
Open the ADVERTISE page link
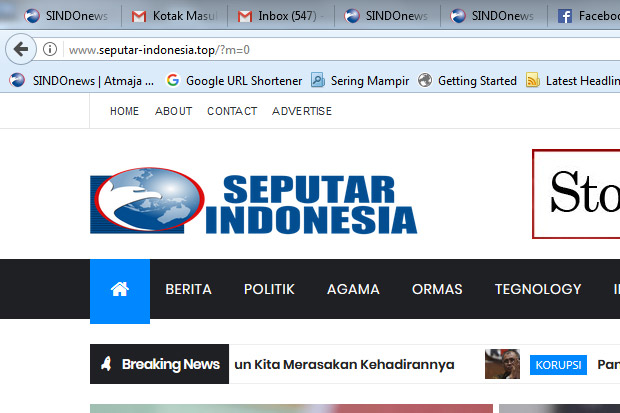[x=302, y=111]
